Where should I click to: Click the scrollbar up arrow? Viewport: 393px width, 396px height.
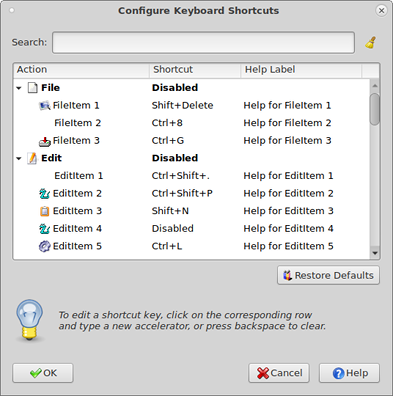coord(375,86)
